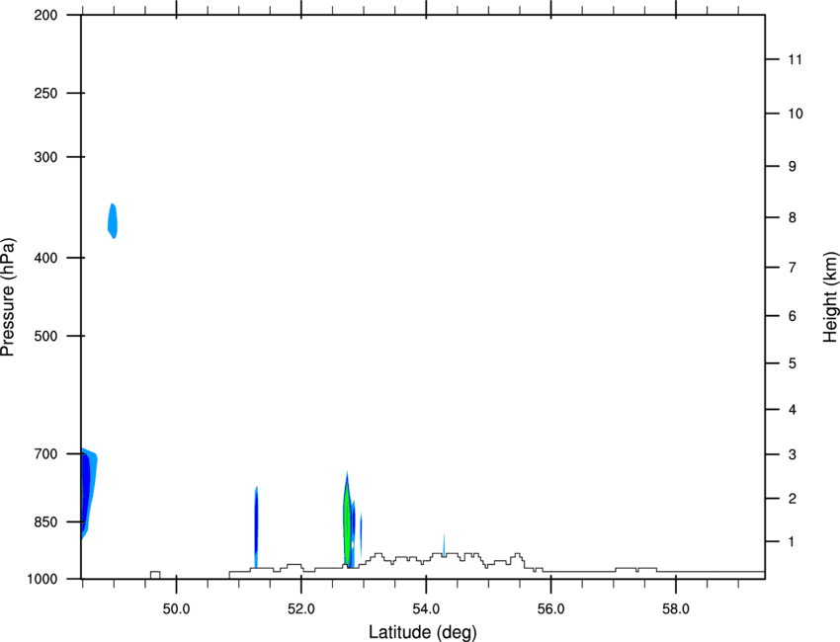
Task: Click the 11 km height label
Action: pos(796,59)
